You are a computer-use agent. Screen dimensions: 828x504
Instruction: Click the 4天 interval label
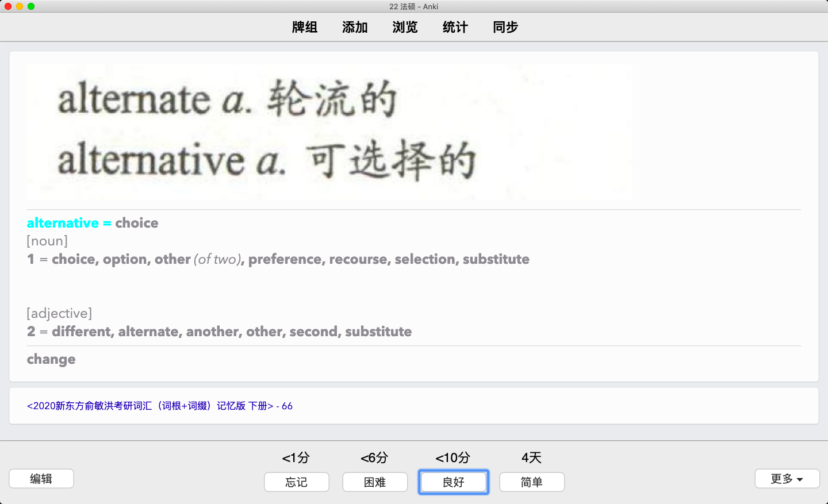[532, 458]
